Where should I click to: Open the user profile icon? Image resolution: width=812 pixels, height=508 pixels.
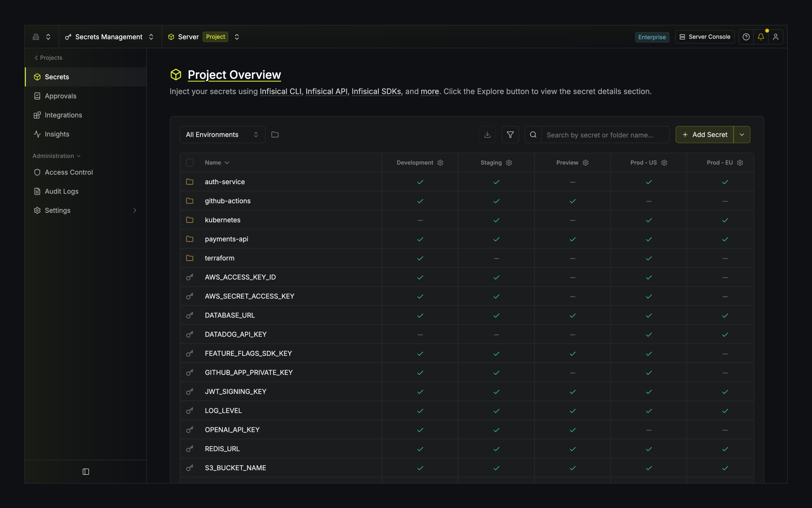click(x=775, y=37)
